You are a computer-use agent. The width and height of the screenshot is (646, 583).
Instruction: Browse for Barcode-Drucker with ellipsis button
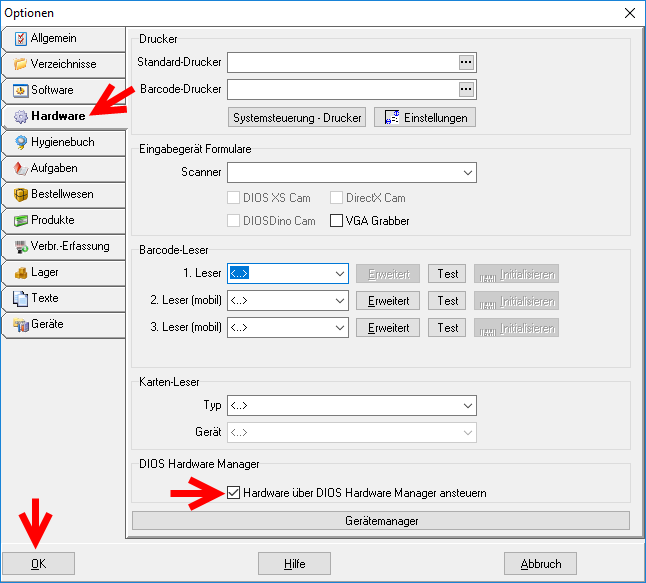click(x=465, y=89)
